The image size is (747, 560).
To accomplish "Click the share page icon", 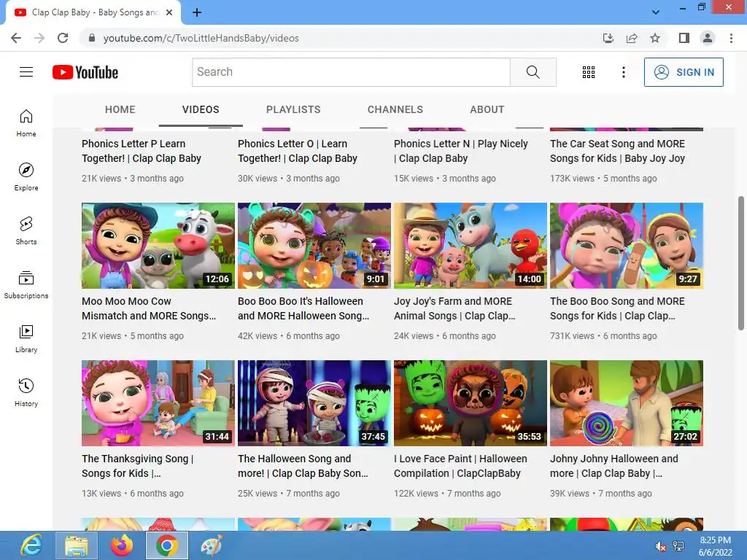I will coord(632,38).
